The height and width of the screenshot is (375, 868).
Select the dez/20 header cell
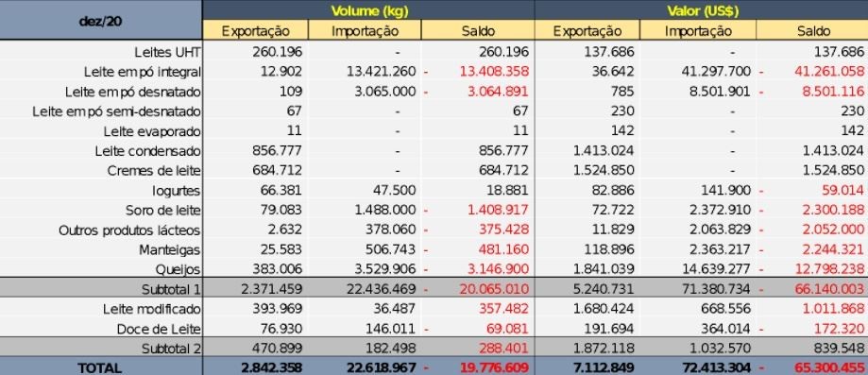click(101, 21)
